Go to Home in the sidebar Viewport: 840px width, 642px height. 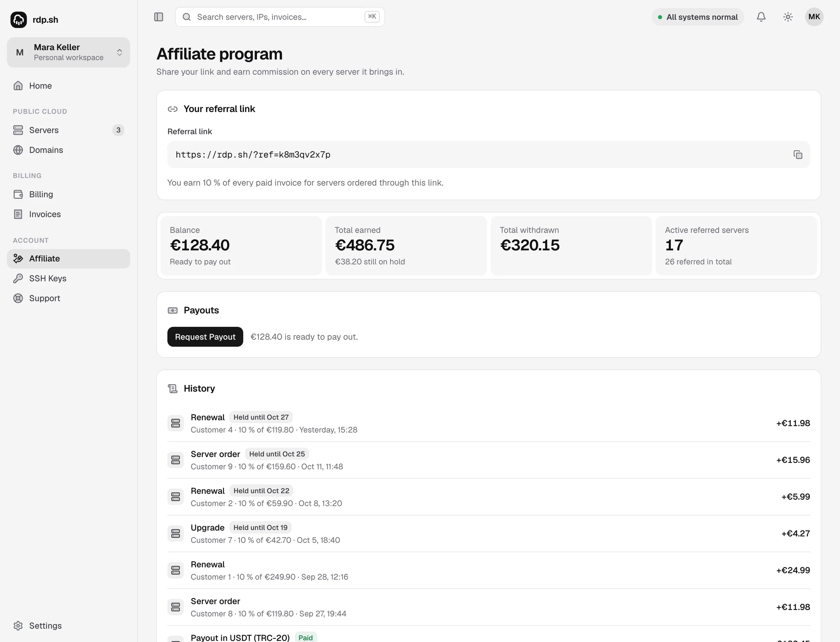coord(68,85)
